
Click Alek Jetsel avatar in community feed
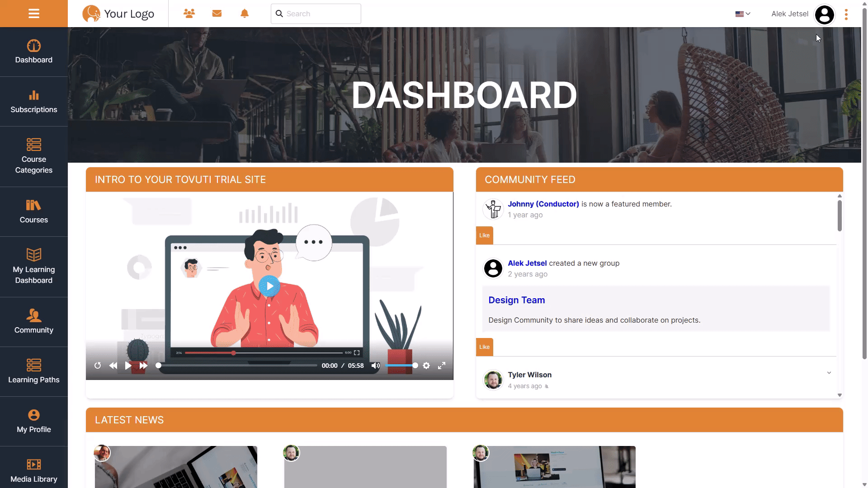pyautogui.click(x=493, y=268)
